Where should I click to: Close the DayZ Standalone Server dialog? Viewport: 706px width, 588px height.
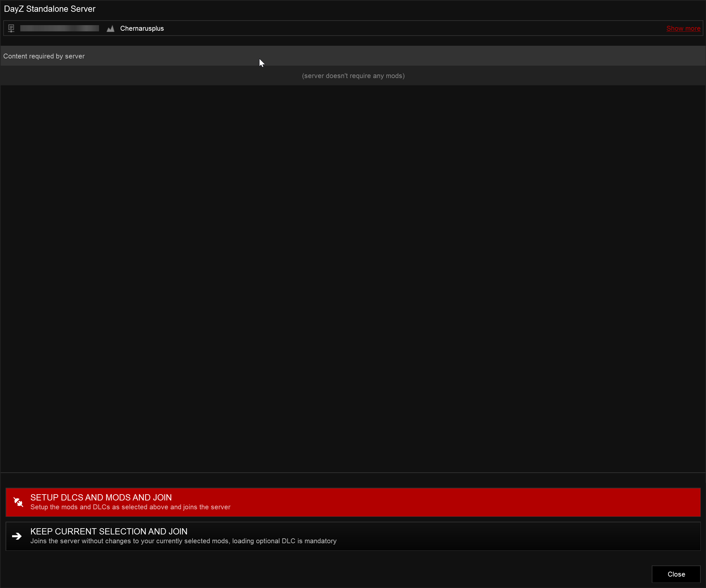(x=676, y=574)
